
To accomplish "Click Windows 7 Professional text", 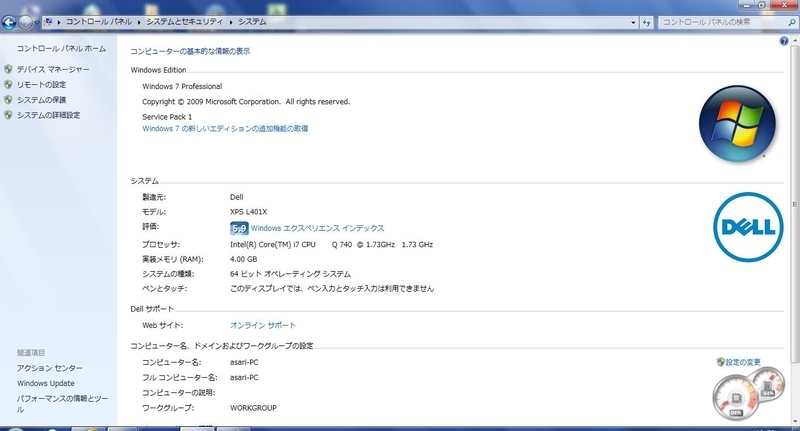I will tap(182, 86).
